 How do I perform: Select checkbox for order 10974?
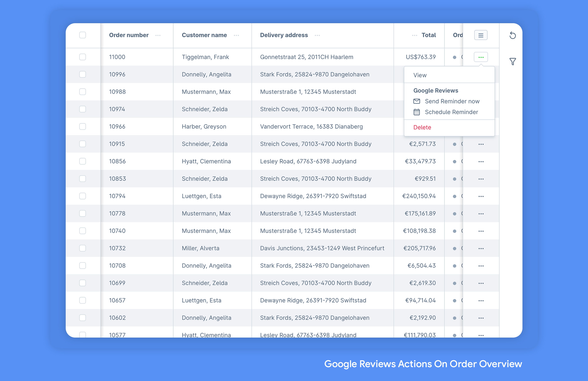(x=82, y=109)
